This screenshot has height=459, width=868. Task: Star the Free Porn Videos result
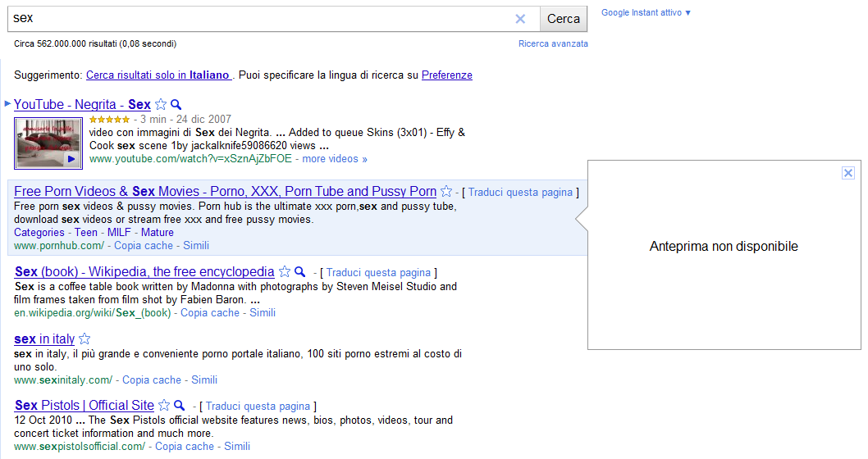446,191
